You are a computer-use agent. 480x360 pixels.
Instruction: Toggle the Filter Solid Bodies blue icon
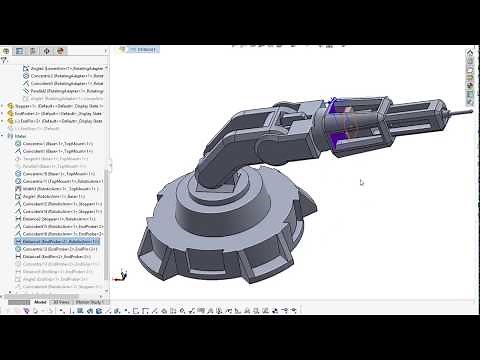coord(99,311)
